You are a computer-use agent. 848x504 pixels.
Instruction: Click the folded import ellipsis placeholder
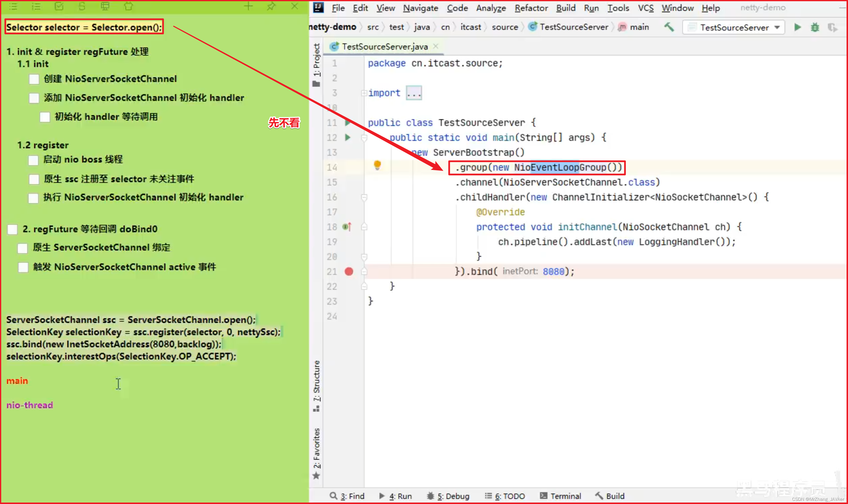(x=414, y=93)
